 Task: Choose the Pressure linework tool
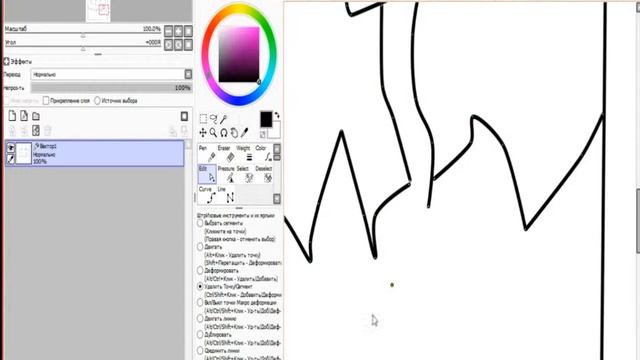[227, 174]
